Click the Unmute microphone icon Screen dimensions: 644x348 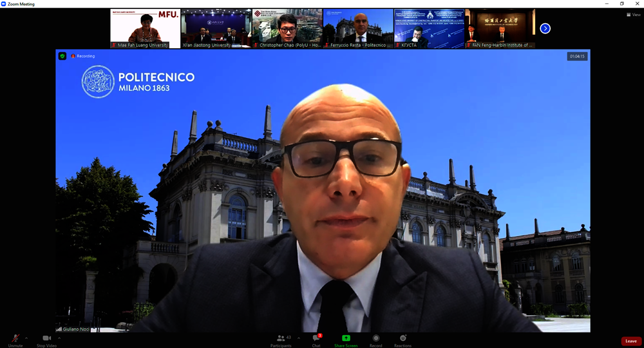pyautogui.click(x=15, y=338)
